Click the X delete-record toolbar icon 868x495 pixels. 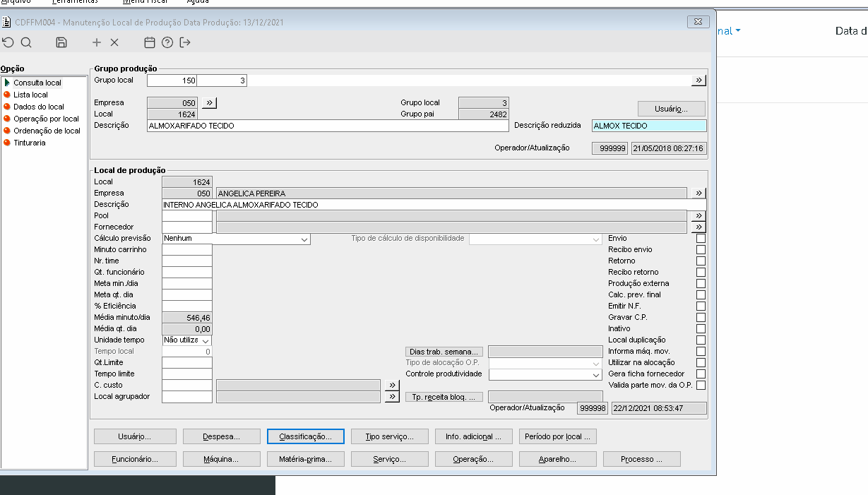(114, 42)
